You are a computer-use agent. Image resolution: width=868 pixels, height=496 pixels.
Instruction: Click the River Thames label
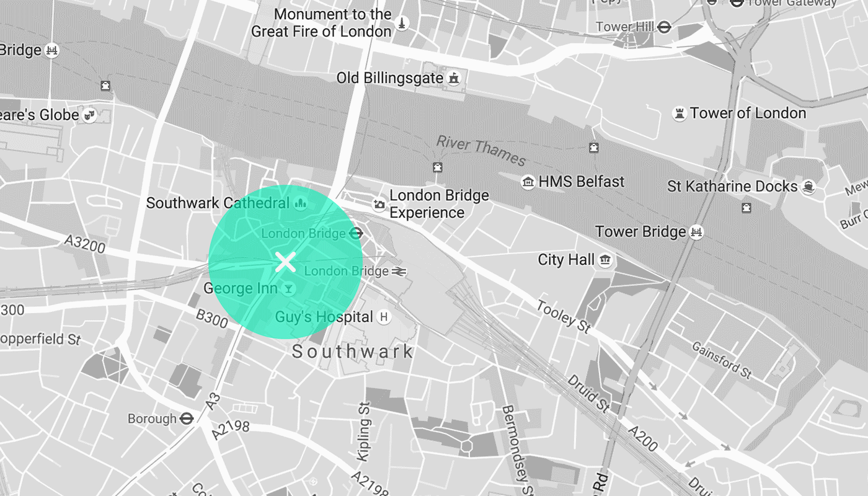pyautogui.click(x=481, y=151)
